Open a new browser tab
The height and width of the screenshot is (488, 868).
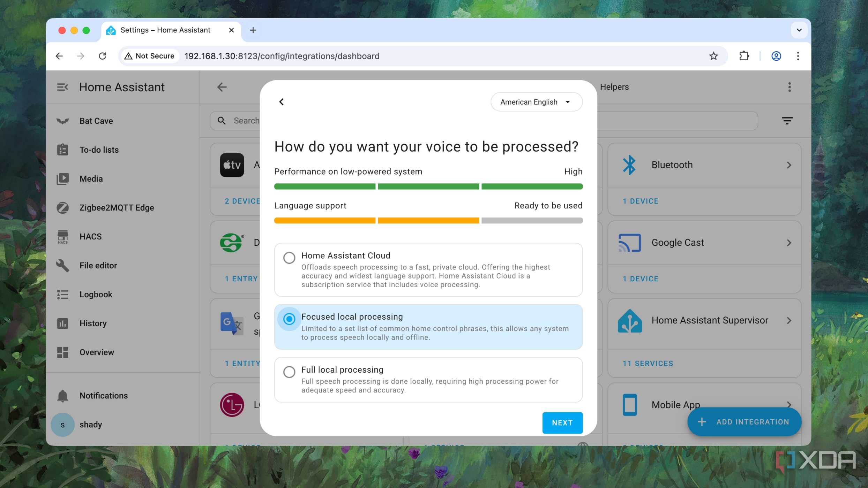(253, 30)
